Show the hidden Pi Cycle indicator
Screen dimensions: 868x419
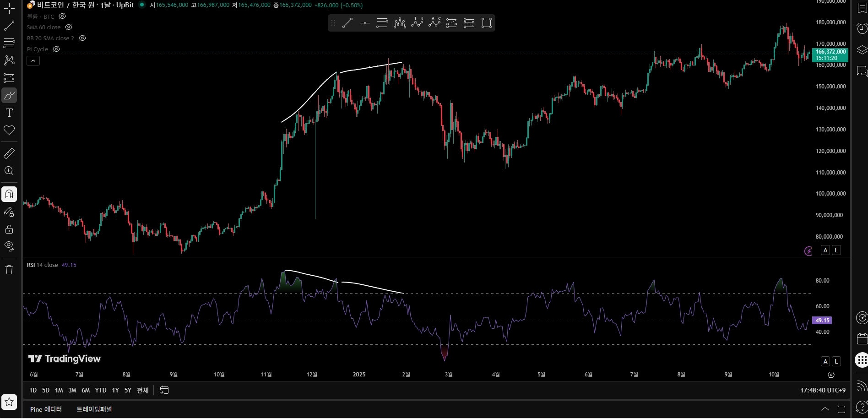(x=56, y=49)
